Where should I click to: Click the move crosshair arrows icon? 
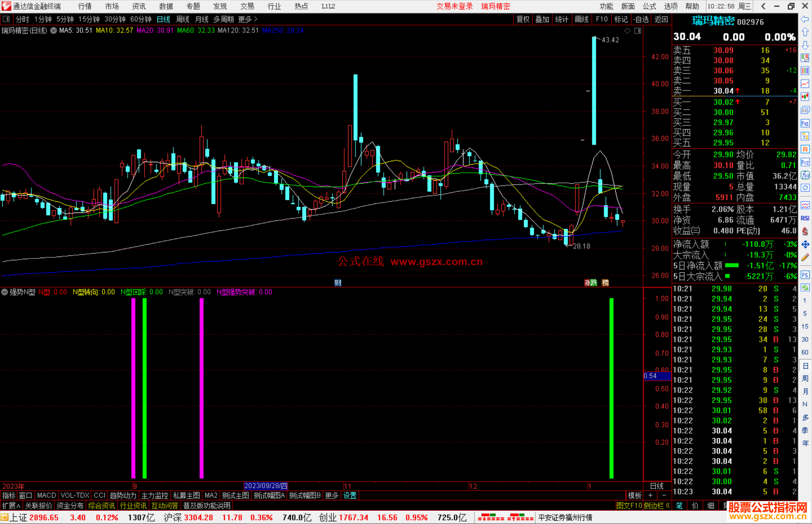pyautogui.click(x=805, y=245)
